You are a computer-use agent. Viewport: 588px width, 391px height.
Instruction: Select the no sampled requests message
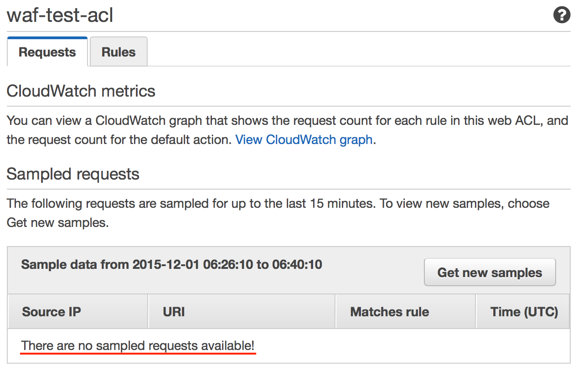(138, 345)
